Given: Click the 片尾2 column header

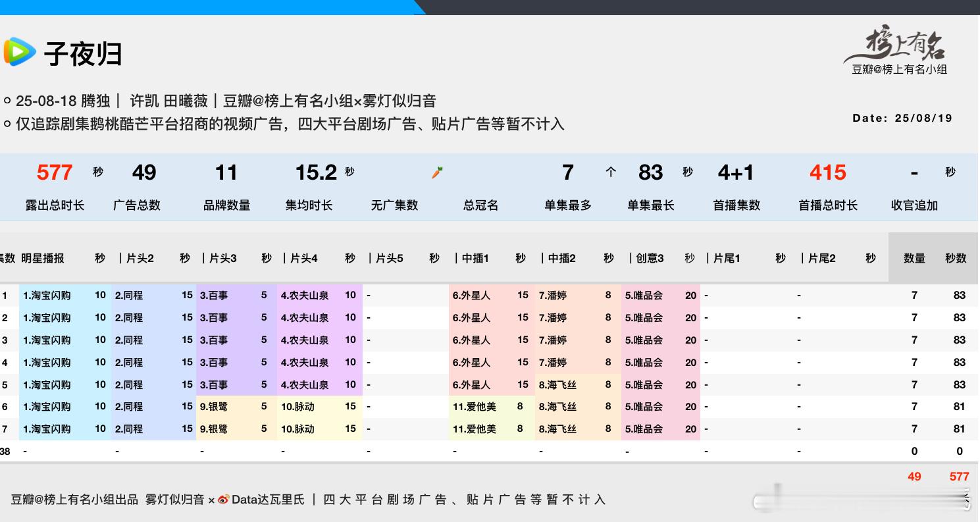Looking at the screenshot, I should point(821,258).
